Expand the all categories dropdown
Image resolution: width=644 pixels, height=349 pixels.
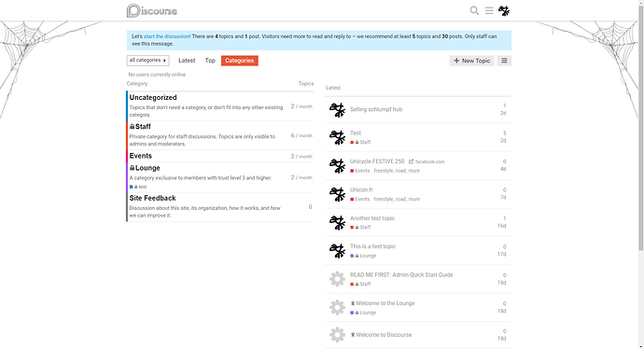point(147,61)
